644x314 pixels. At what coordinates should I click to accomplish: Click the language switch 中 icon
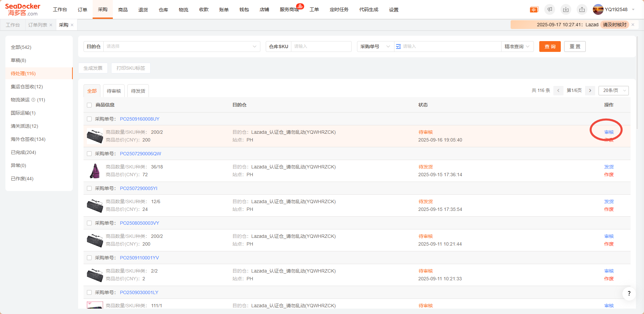[534, 10]
